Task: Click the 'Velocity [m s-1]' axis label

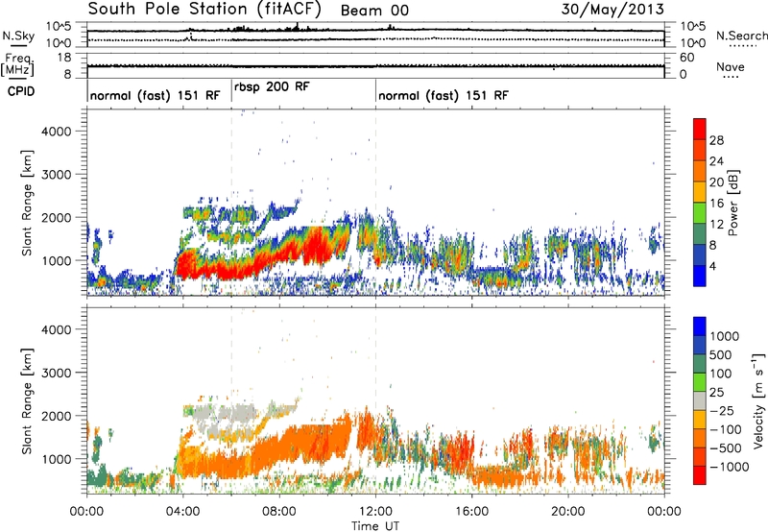Action: (x=758, y=400)
